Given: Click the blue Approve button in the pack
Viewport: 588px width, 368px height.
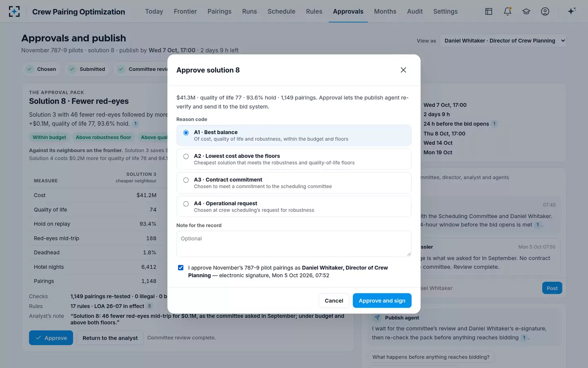Looking at the screenshot, I should coord(51,338).
